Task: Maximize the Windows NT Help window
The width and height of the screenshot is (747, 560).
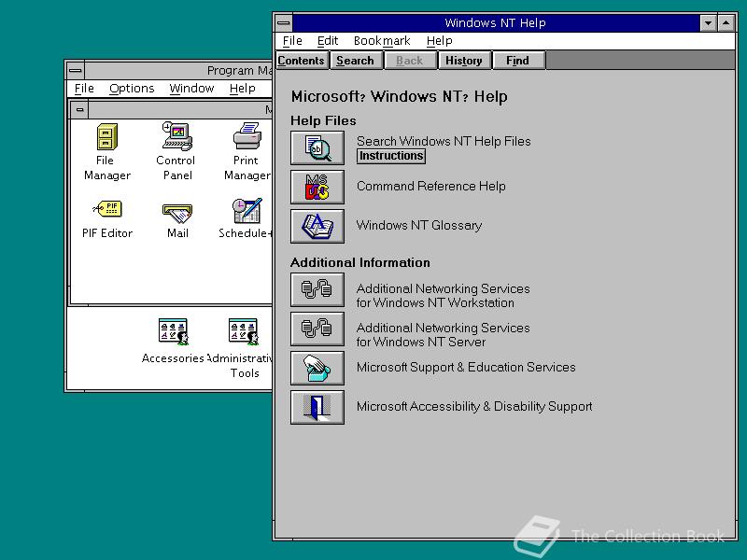Action: point(726,22)
